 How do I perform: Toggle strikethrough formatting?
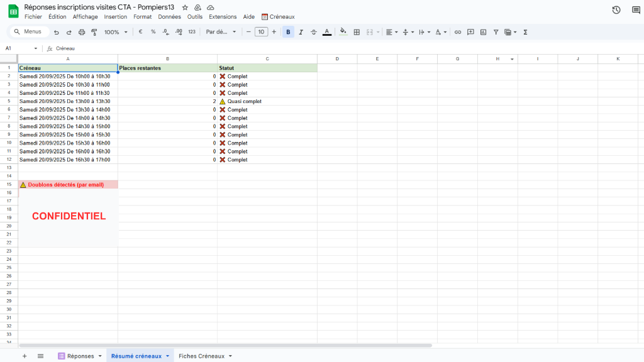[x=314, y=32]
